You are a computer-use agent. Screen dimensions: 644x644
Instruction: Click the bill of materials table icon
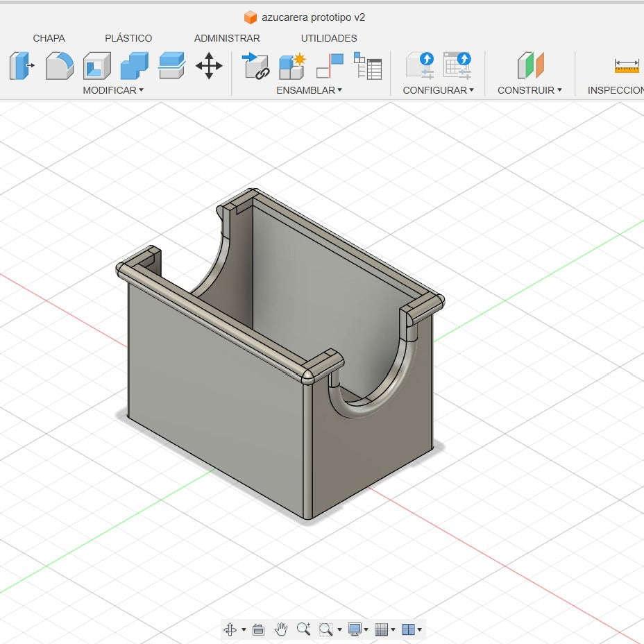368,67
